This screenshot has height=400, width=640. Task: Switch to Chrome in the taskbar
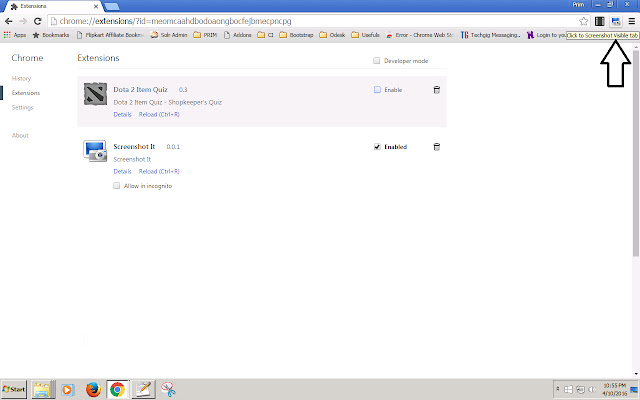click(118, 389)
